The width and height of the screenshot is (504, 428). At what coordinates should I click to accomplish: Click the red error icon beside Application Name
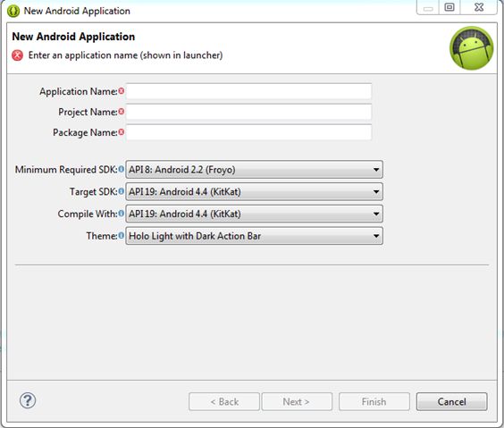(x=122, y=91)
